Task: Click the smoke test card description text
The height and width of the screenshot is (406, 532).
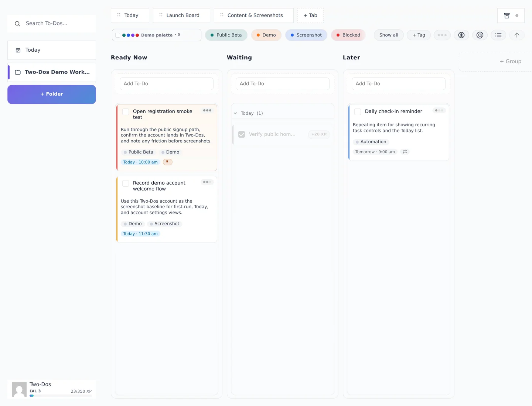Action: 166,135
